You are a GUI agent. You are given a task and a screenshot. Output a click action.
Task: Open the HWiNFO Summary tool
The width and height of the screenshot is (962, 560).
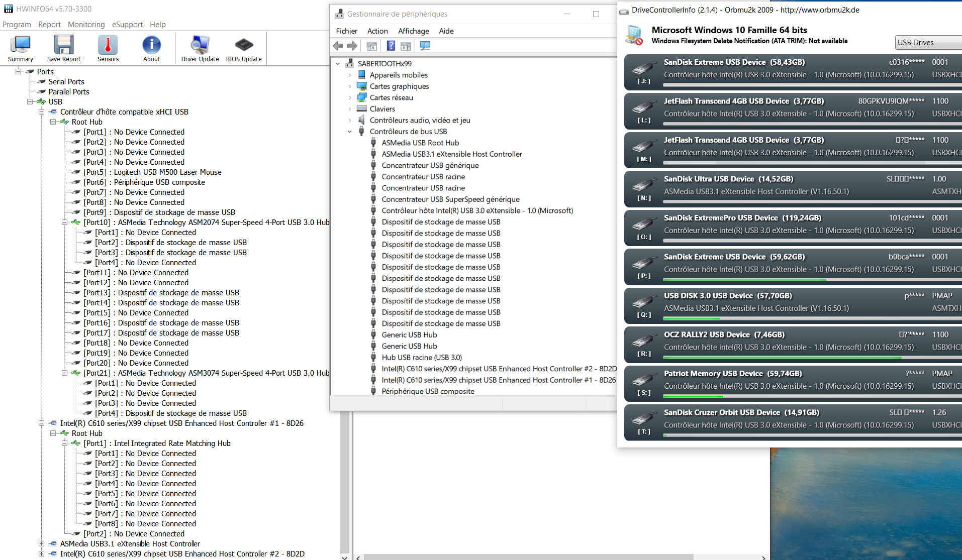coord(21,48)
